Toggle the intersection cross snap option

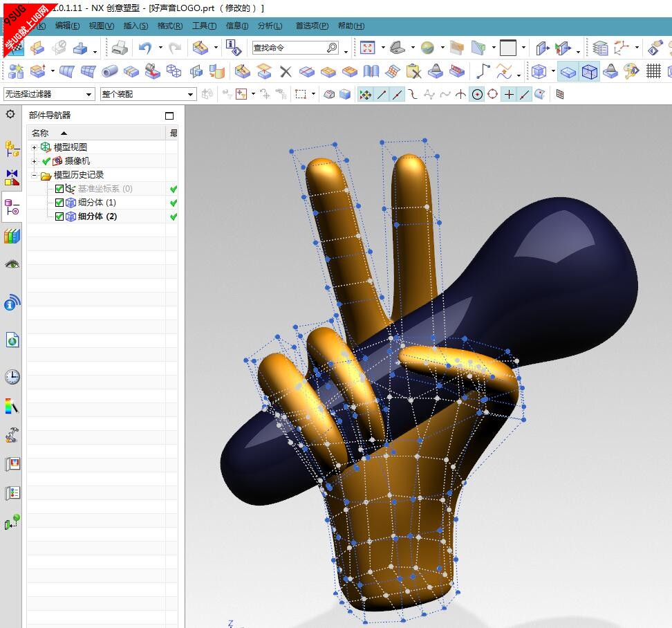tap(509, 94)
